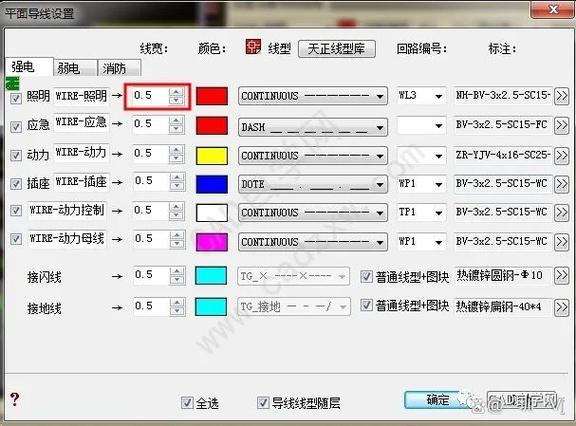Toggle the WIRE-动力母线 checkbox
The width and height of the screenshot is (576, 426).
click(x=15, y=239)
